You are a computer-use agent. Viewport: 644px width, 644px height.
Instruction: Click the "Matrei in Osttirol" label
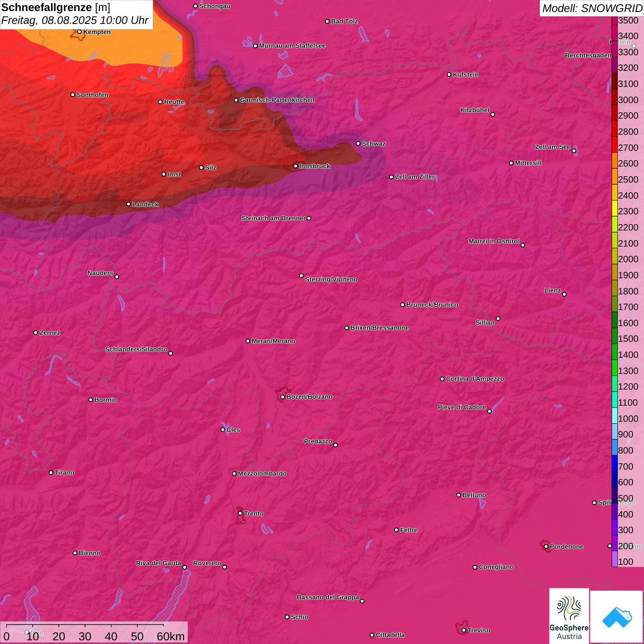(x=494, y=241)
